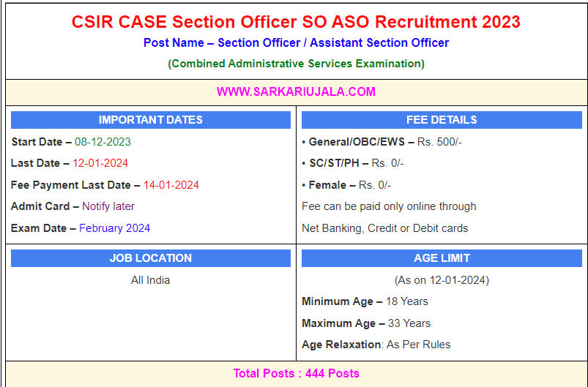Click the SC/ST/PH fee line
This screenshot has height=387, width=588.
click(352, 163)
